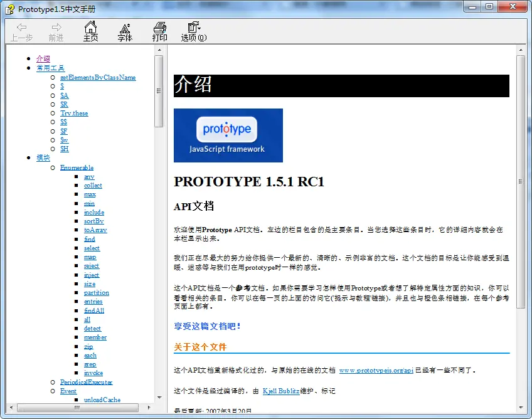532x419 pixels.
Task: Open the findAll method topic
Action: click(x=94, y=310)
